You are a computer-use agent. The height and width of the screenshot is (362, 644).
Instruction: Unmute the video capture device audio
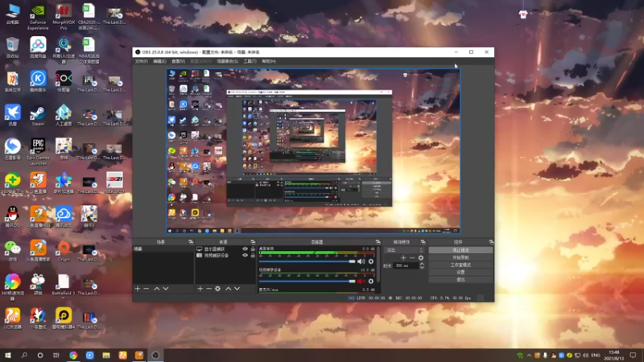pos(361,281)
